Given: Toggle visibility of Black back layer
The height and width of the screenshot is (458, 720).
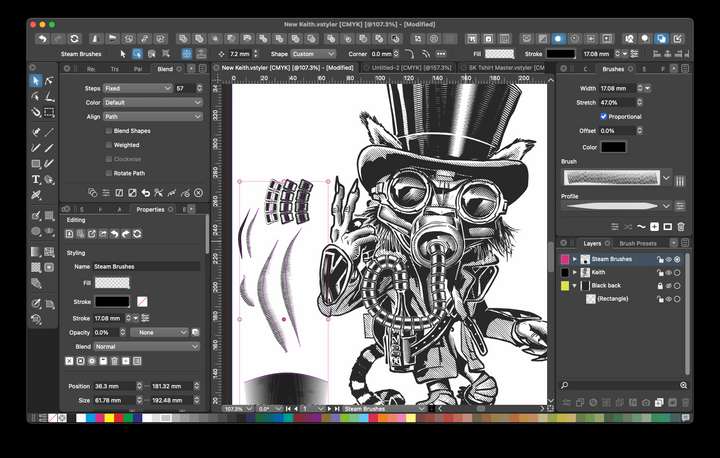Looking at the screenshot, I should pos(669,286).
